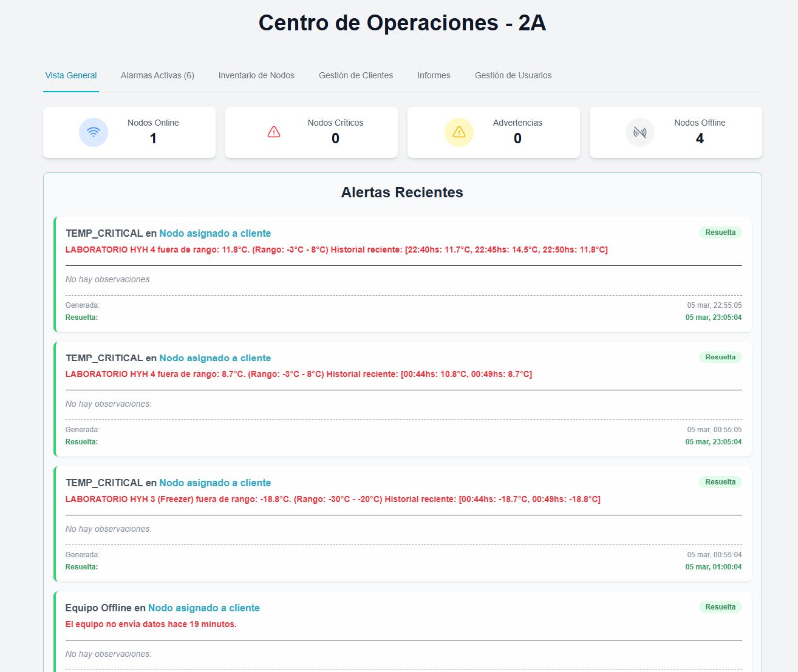
Task: Click the 'Generada:' label in the 8.7°C alert
Action: [83, 430]
